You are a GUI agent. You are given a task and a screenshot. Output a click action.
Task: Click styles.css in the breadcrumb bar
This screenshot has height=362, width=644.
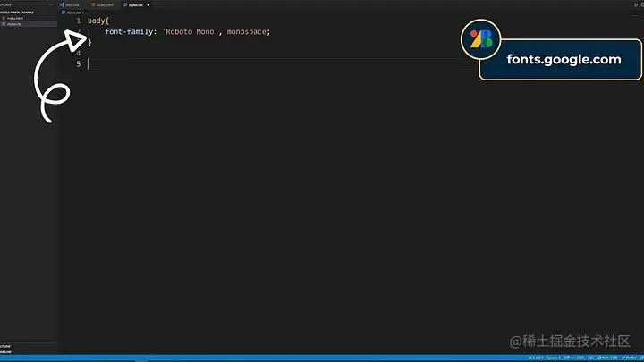(72, 13)
